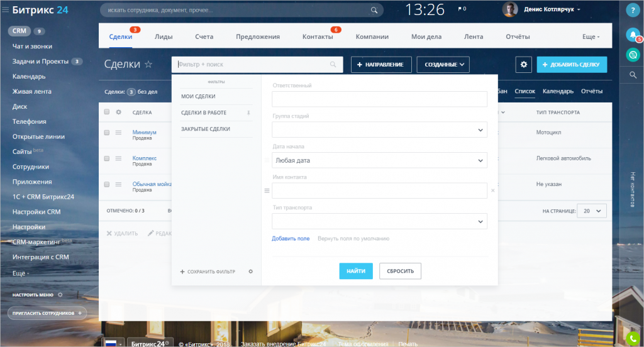
Task: Open the Минимум deal link
Action: tap(144, 132)
